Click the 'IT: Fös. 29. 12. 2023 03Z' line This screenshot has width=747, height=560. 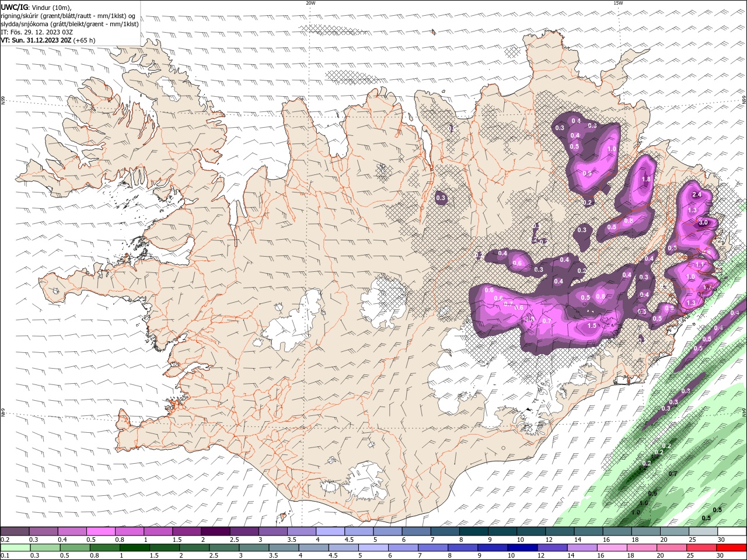pyautogui.click(x=37, y=32)
